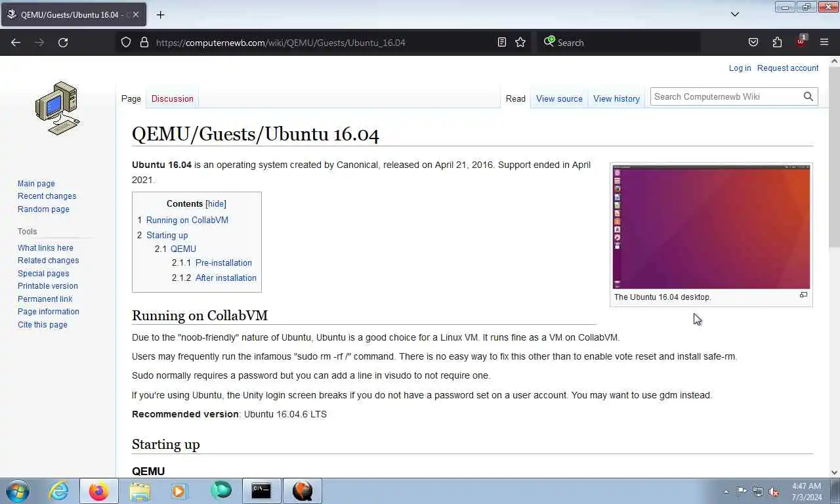
Task: Enlarge the Ubuntu desktop thumbnail icon
Action: pos(803,295)
